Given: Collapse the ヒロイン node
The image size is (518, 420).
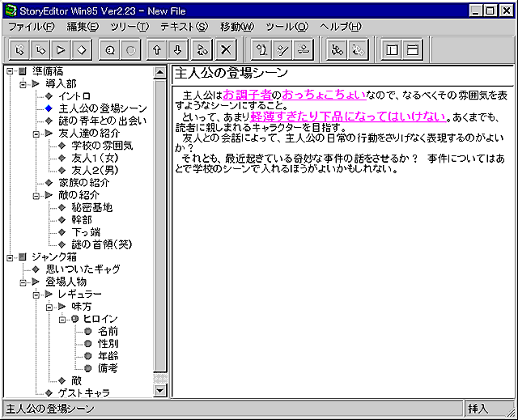Looking at the screenshot, I should tap(62, 320).
